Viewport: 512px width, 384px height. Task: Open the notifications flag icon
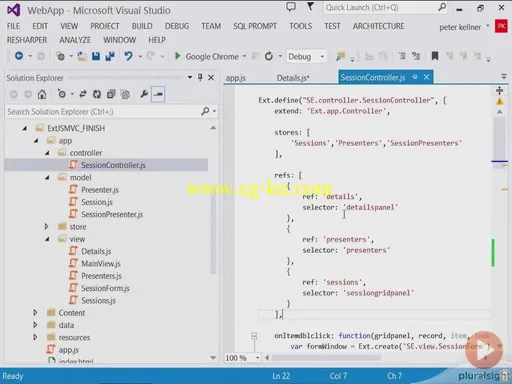pyautogui.click(x=310, y=6)
